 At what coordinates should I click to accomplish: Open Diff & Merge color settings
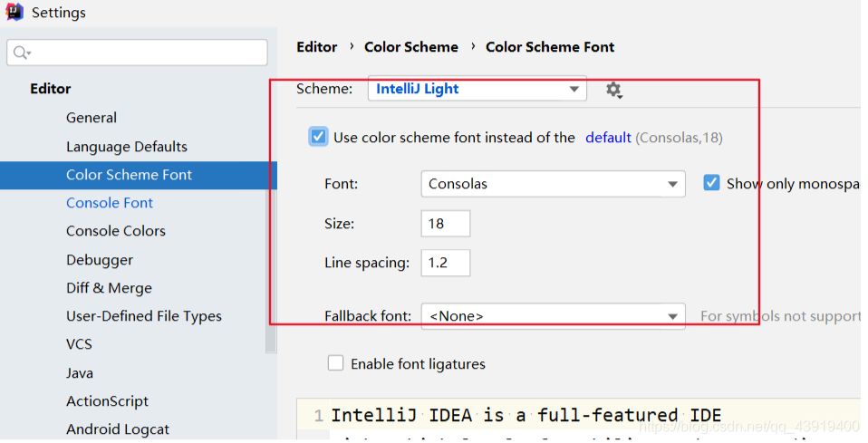109,288
